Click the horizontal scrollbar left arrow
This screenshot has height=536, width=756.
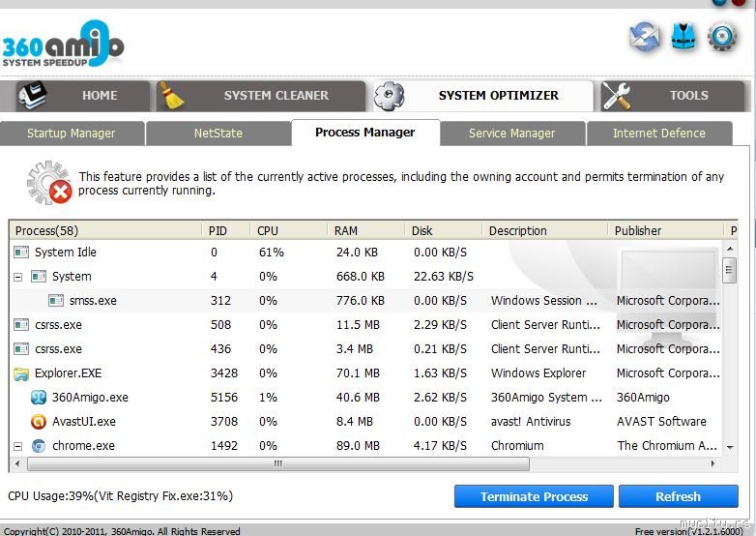17,464
